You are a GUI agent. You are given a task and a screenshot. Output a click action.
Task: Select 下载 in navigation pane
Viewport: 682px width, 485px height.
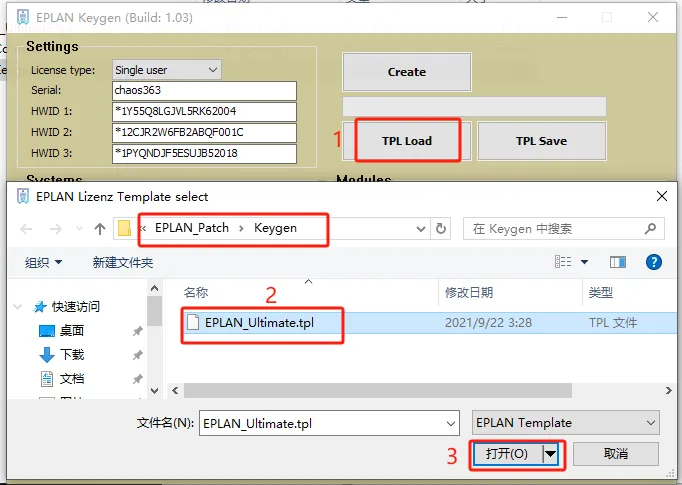pyautogui.click(x=62, y=355)
